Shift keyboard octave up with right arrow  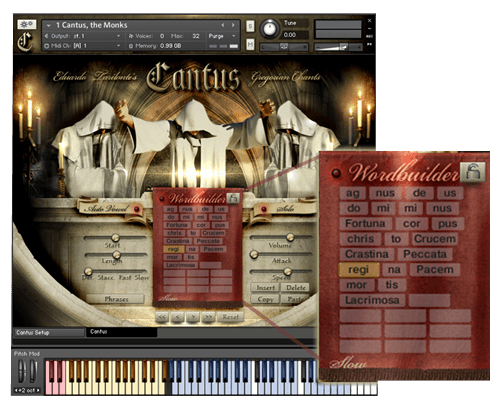pos(38,390)
